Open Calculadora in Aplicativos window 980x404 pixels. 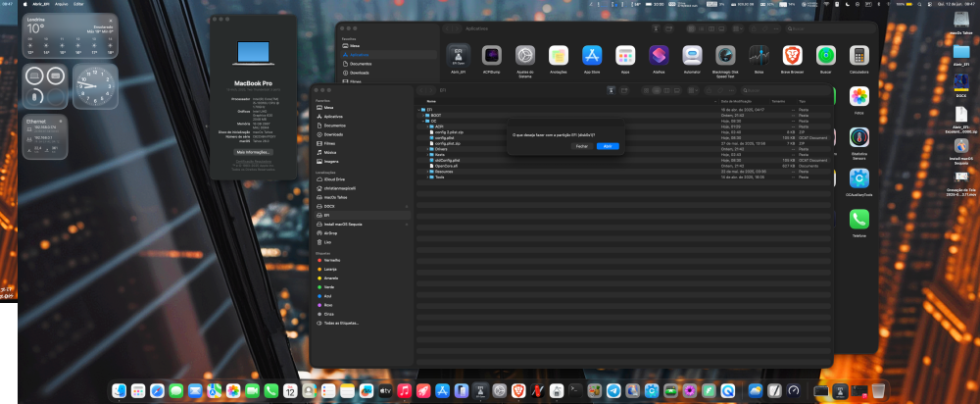click(x=859, y=56)
